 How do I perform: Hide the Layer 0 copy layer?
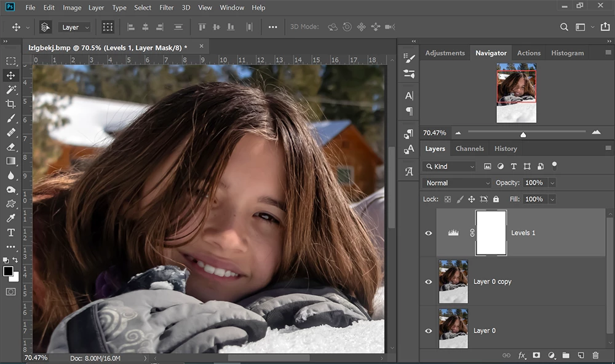429,282
